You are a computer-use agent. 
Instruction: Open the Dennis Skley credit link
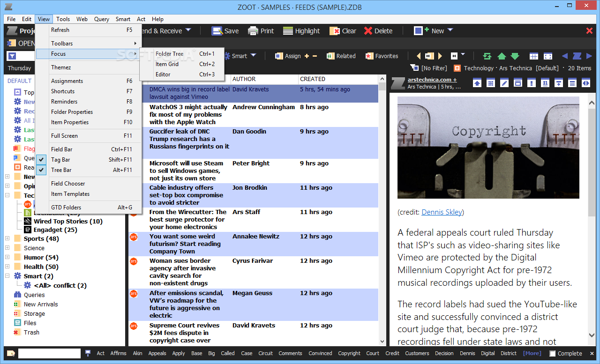[x=442, y=212]
